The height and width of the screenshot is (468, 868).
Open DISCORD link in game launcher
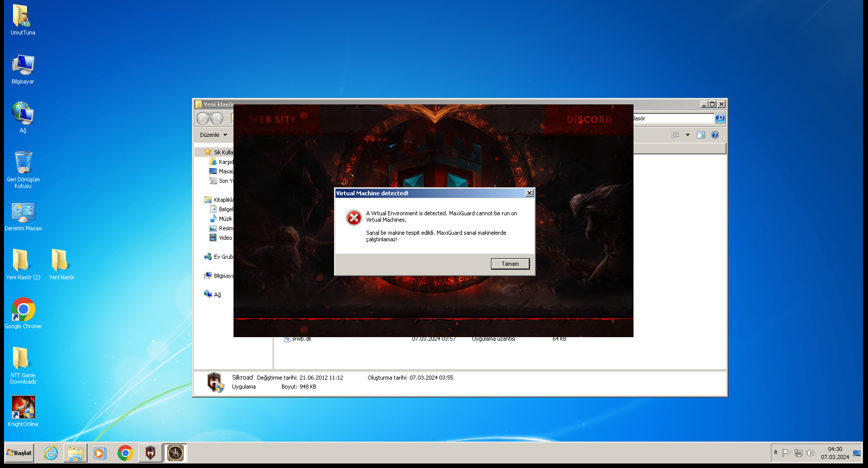pyautogui.click(x=589, y=119)
